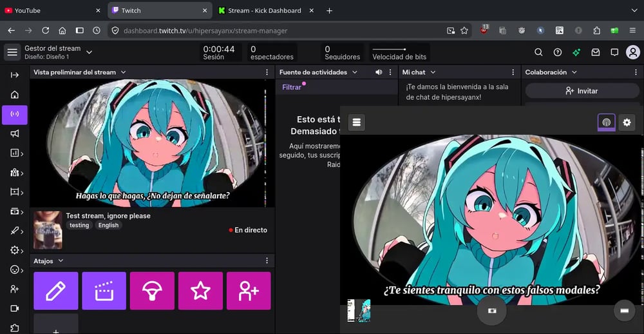Click the round camera button in overlay
Screen dimensions: 644x334
tap(492, 311)
